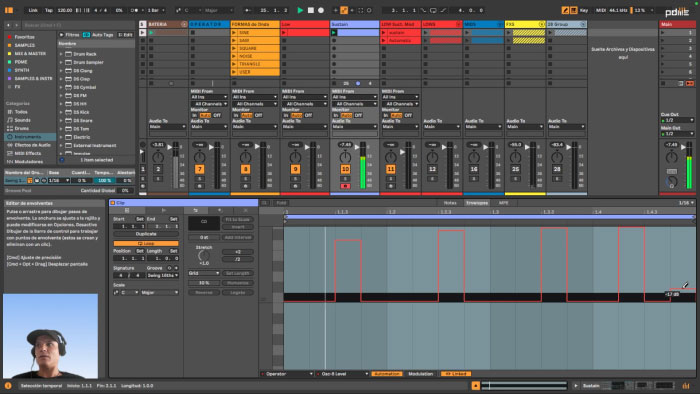
Task: Toggle Draw Mode pencil in control bar
Action: [x=565, y=10]
